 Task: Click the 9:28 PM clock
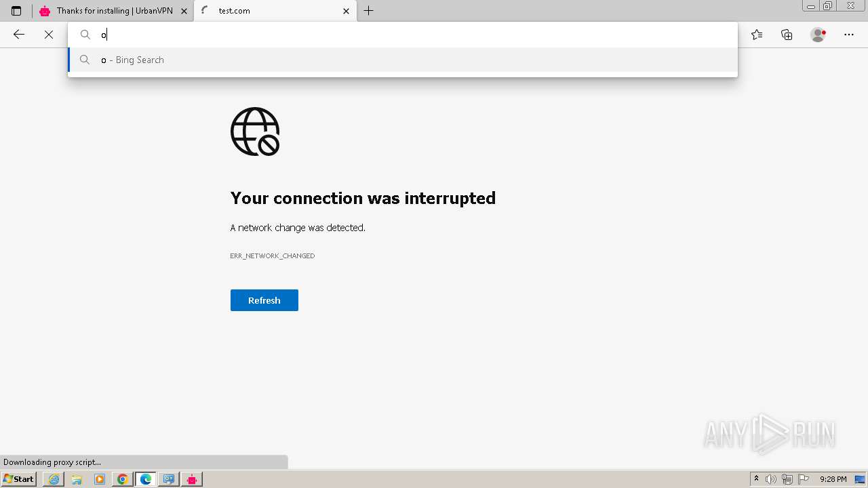[x=833, y=479]
